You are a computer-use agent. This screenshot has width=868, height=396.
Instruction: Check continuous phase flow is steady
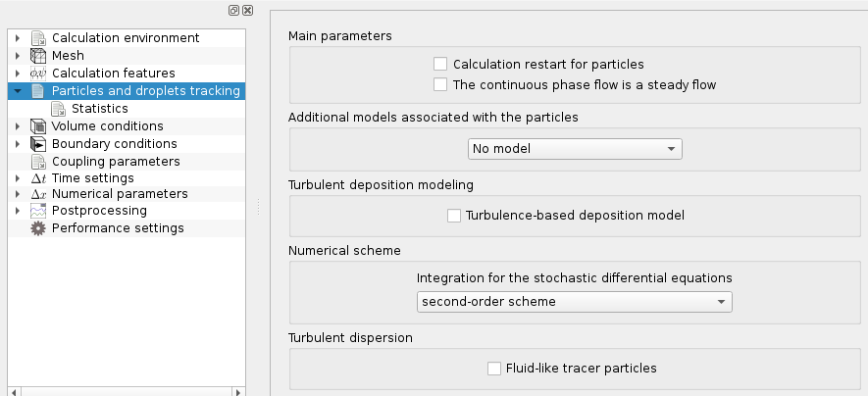(x=440, y=84)
